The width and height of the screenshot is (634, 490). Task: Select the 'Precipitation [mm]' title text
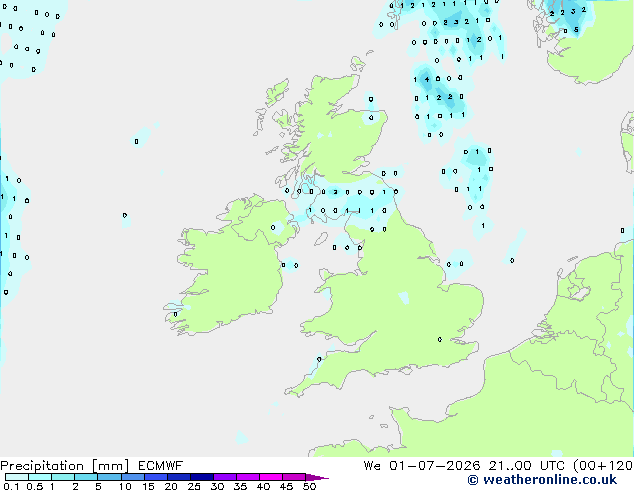(x=64, y=466)
